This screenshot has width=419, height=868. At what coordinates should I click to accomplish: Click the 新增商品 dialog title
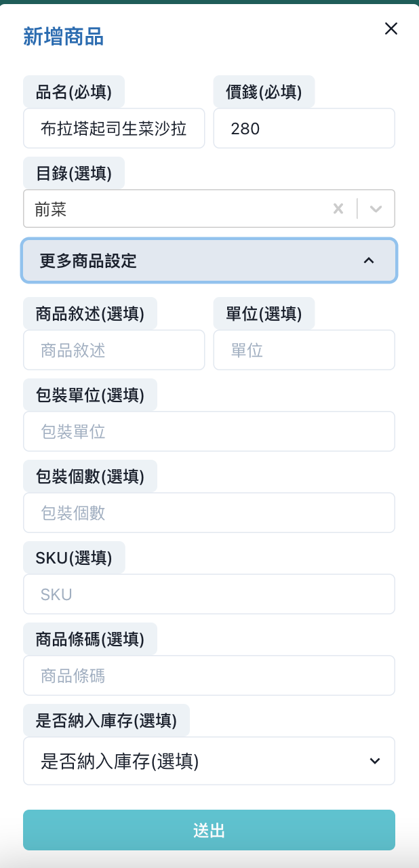tap(63, 37)
